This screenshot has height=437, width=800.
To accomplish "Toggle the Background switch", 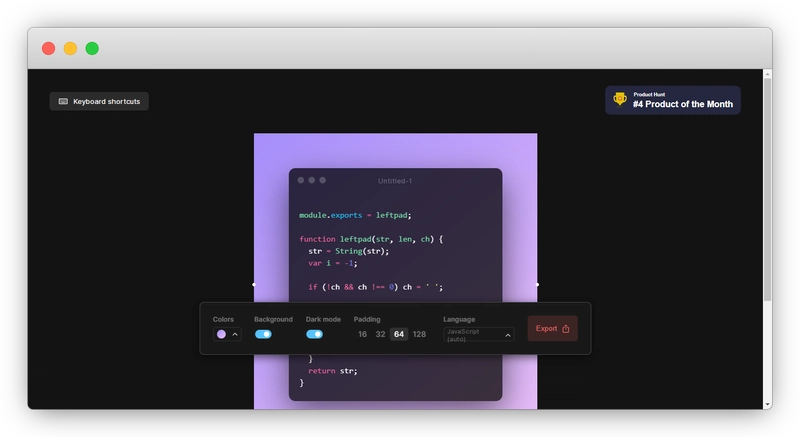I will [263, 334].
